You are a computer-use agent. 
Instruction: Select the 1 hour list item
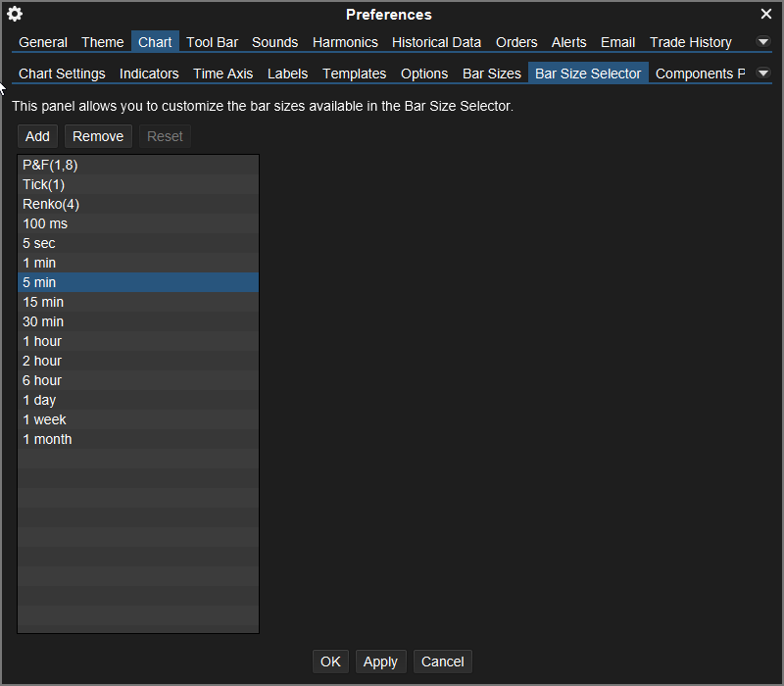click(x=42, y=341)
